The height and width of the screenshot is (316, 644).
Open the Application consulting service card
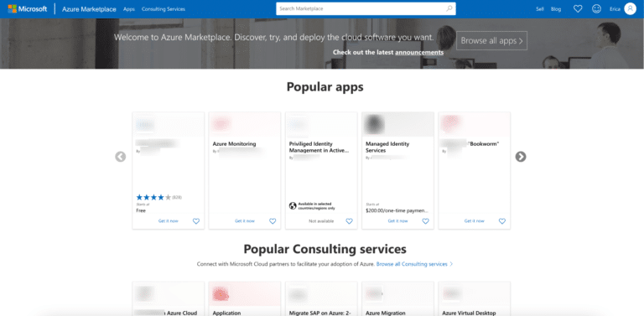[x=245, y=298]
